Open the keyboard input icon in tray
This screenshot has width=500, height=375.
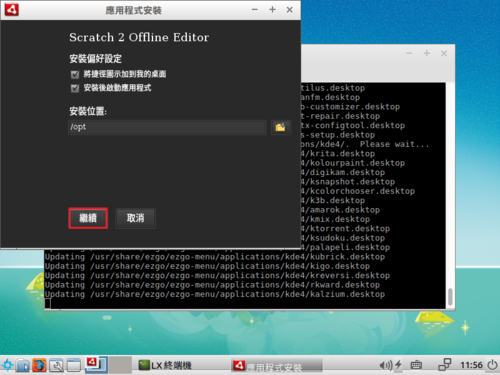click(416, 365)
